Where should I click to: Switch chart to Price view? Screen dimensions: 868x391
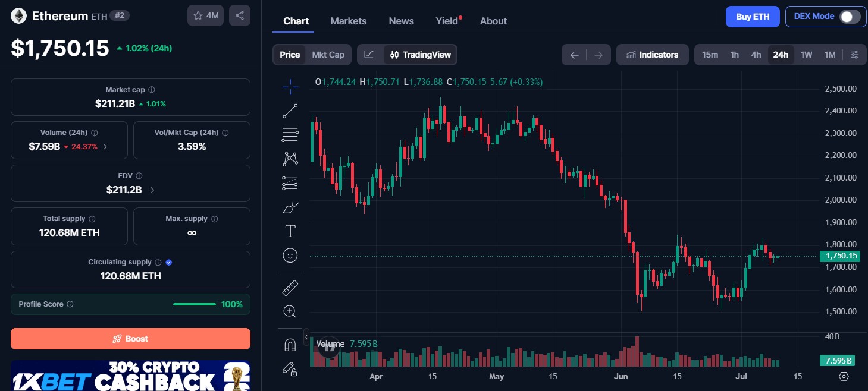290,55
